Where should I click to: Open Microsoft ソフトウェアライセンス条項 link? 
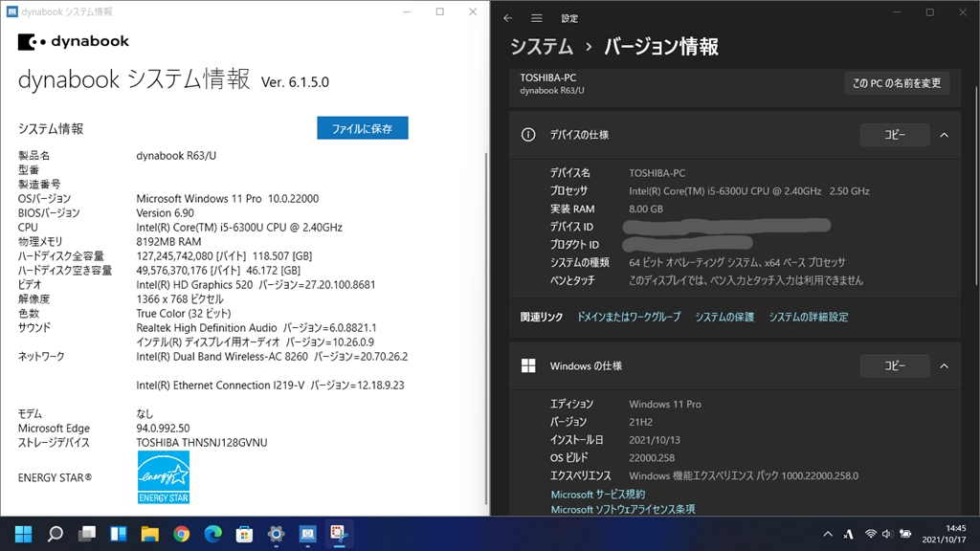pyautogui.click(x=622, y=509)
